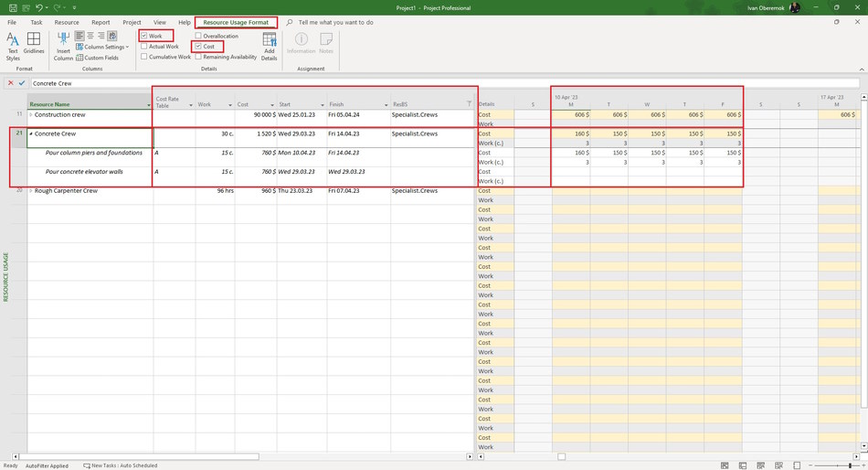Viewport: 868px width, 470px height.
Task: Collapse the Concrete Crew resource row
Action: 31,134
